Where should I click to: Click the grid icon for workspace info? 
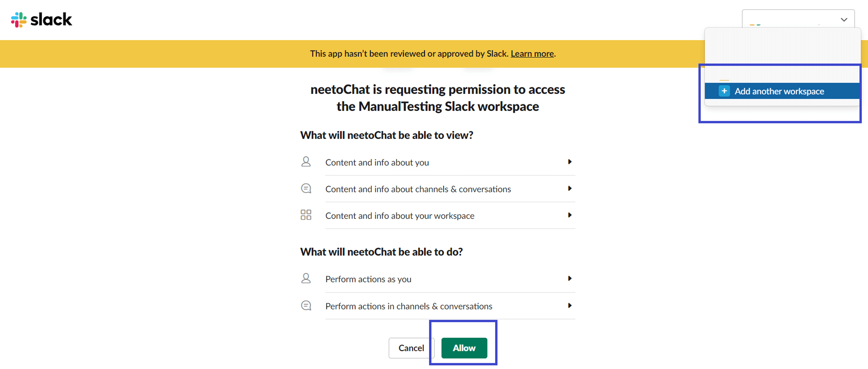(x=306, y=215)
